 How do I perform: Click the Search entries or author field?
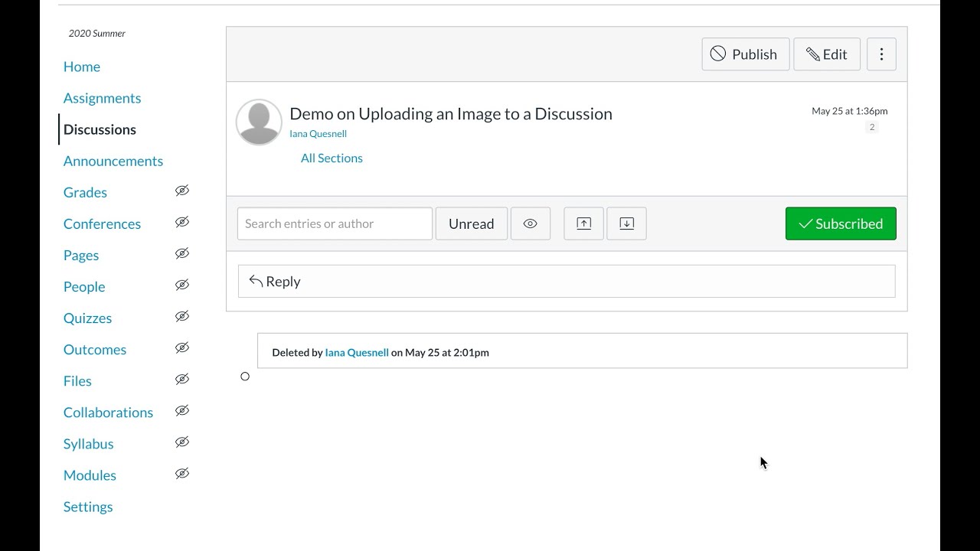click(335, 223)
